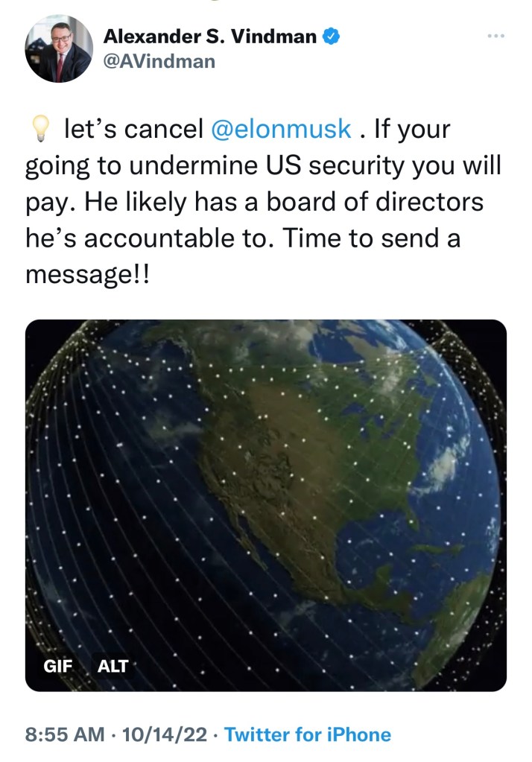Click the blue verified checkmark badge
The height and width of the screenshot is (762, 532).
tap(331, 35)
